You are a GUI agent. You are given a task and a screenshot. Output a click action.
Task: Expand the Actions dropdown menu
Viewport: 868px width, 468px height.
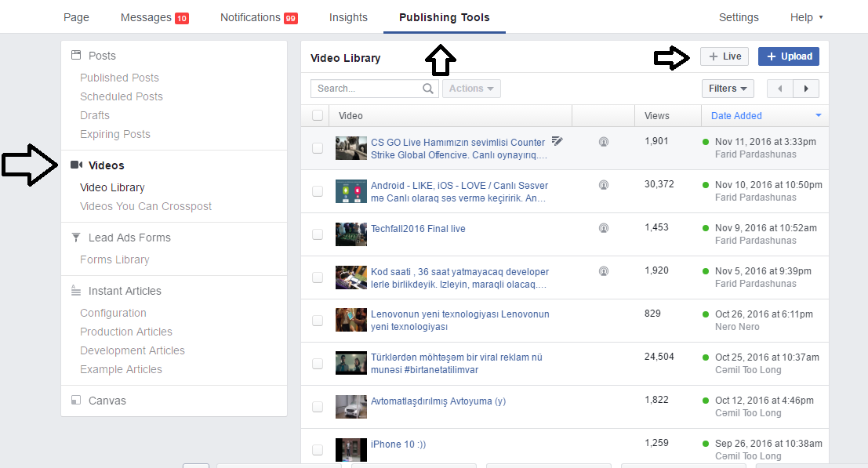point(471,89)
